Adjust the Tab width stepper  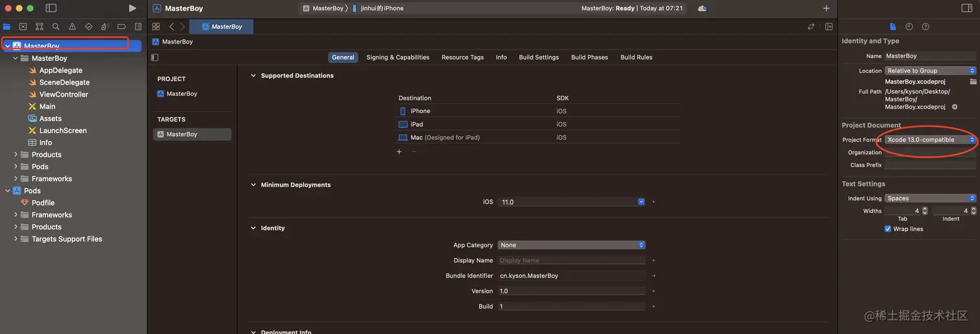[x=925, y=211]
